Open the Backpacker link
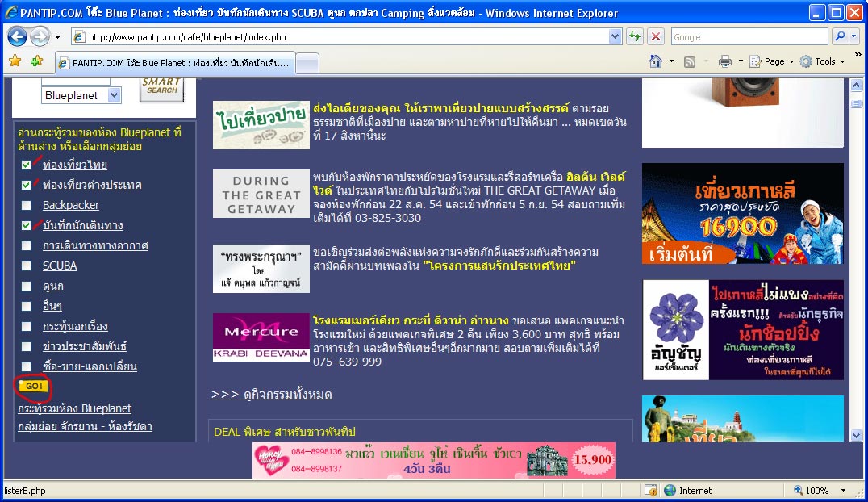 pos(71,205)
